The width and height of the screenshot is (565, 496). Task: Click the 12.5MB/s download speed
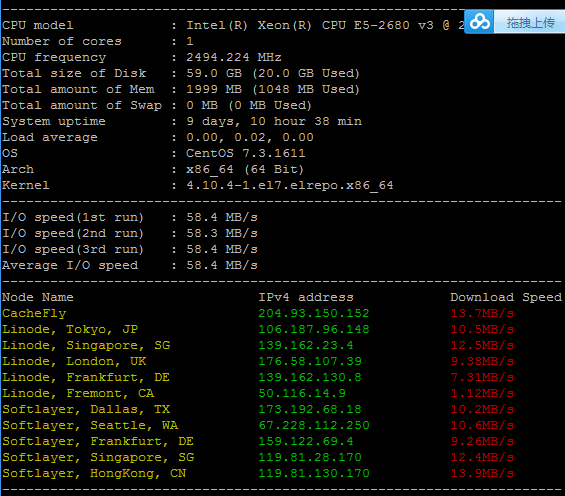[482, 345]
